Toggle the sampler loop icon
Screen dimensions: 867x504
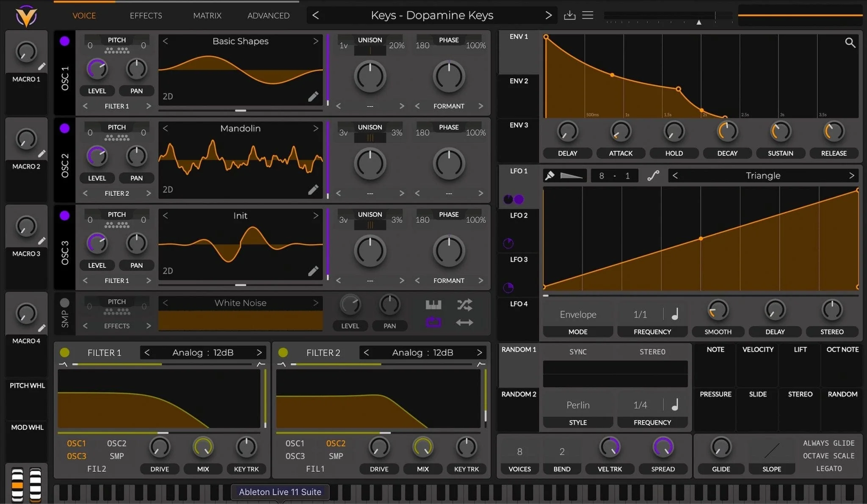click(433, 322)
